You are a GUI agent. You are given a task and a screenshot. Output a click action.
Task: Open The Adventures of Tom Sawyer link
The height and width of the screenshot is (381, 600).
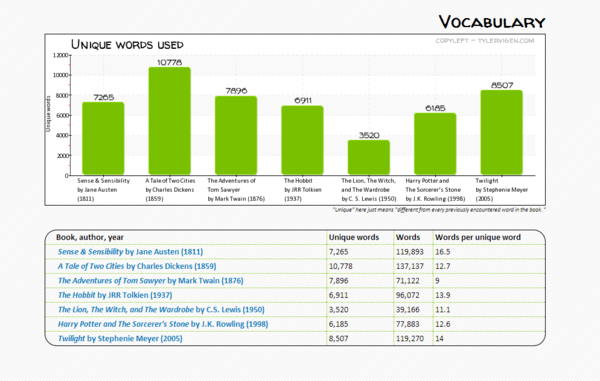pyautogui.click(x=150, y=281)
